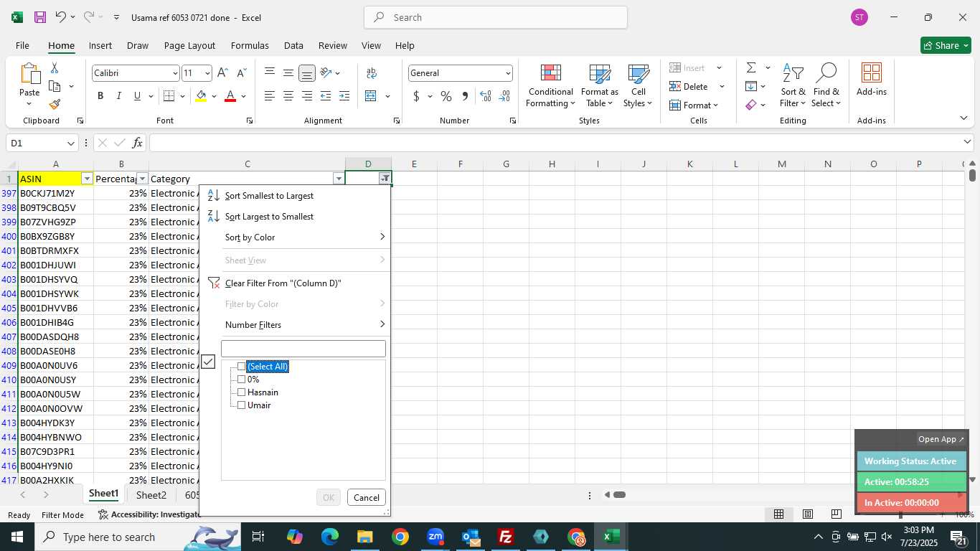Open the File menu
Viewport: 980px width, 551px height.
(22, 45)
